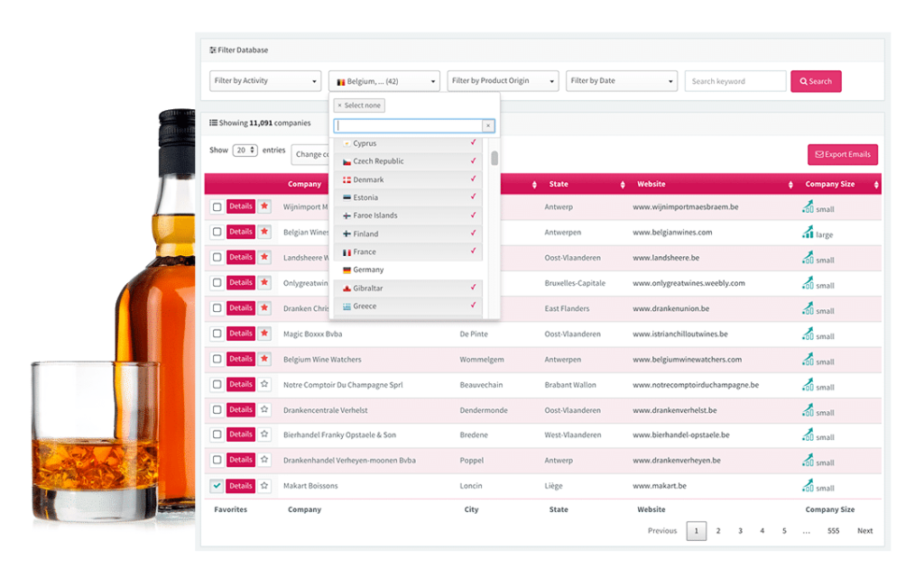Click the sort arrows on Website column
The image size is (924, 568).
click(790, 185)
